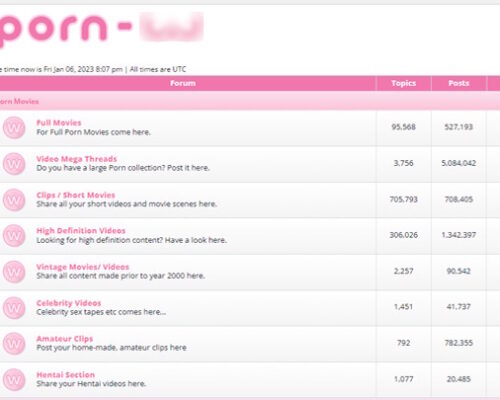Click 'Celebrity sex tapes etc comes here...' description
This screenshot has width=500, height=400.
click(x=101, y=312)
